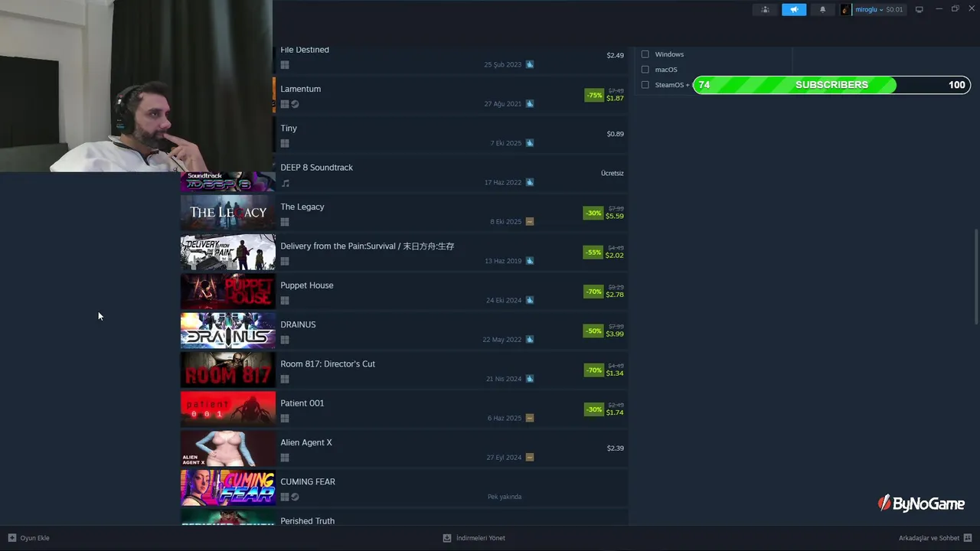Click the review thumb for Room 817: Director's Cut
Viewport: 980px width, 551px height.
[530, 379]
